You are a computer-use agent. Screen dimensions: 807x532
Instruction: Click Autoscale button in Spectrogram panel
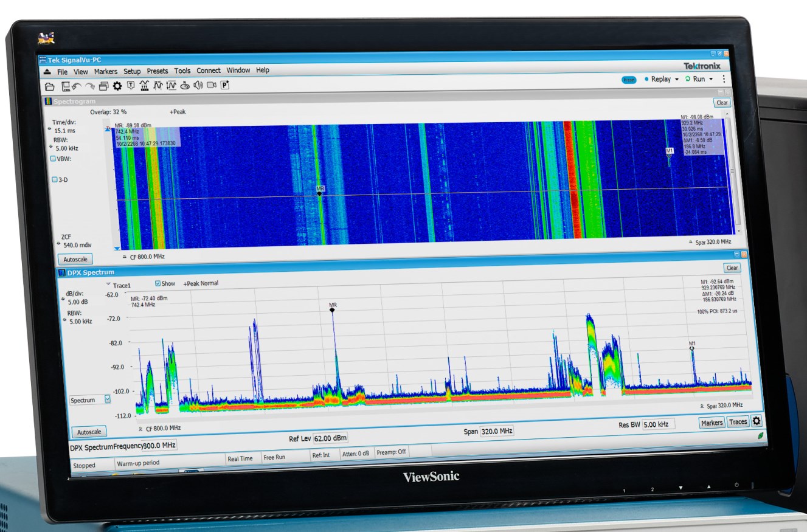(x=78, y=259)
